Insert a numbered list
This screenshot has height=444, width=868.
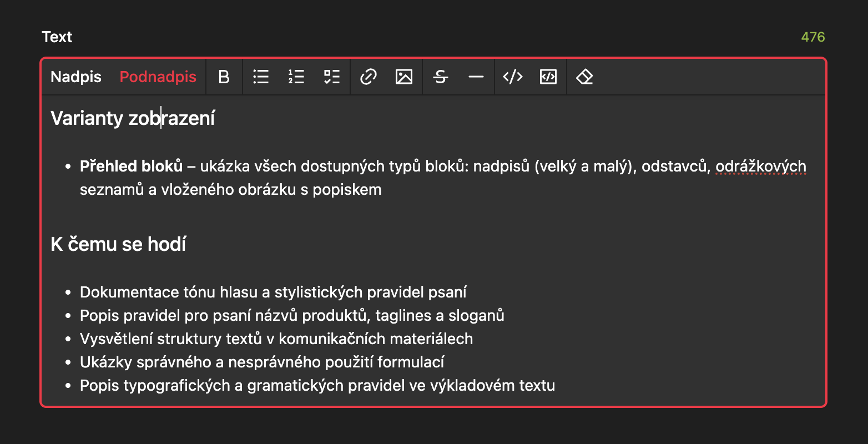(x=296, y=77)
